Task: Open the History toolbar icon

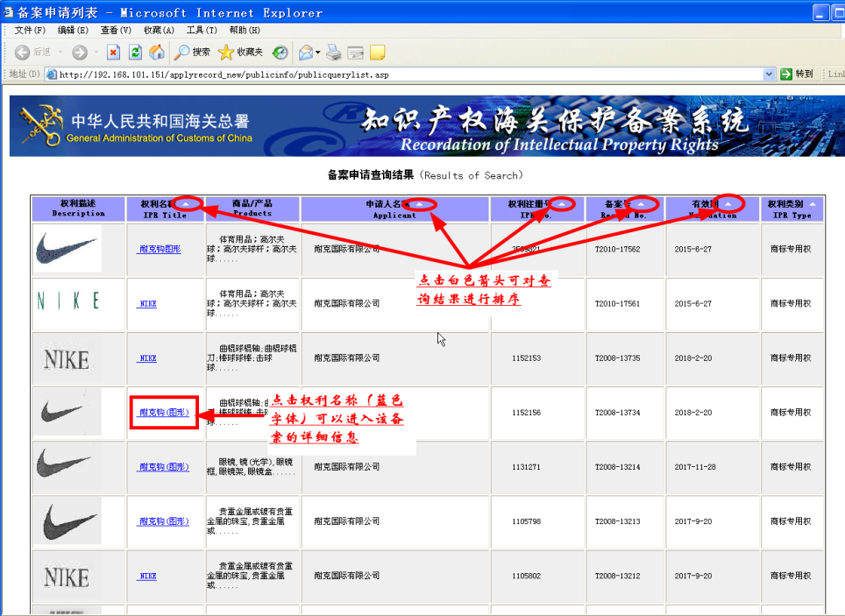Action: pyautogui.click(x=280, y=53)
